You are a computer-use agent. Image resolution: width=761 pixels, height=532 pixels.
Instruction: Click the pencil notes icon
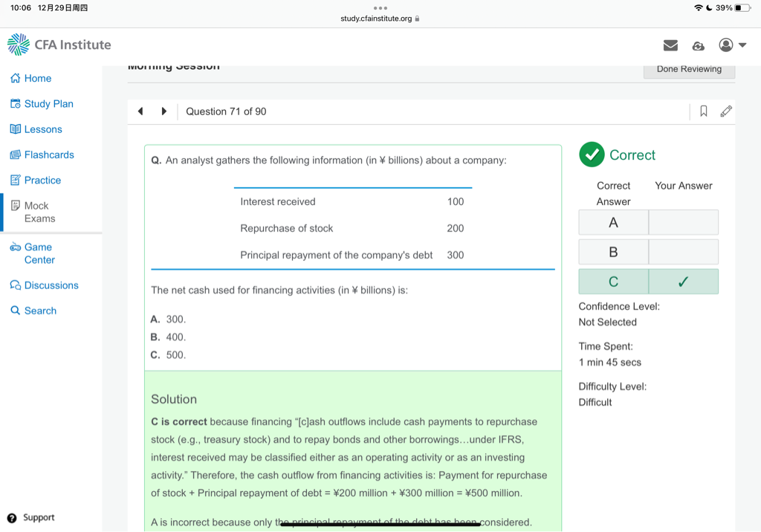click(x=726, y=111)
